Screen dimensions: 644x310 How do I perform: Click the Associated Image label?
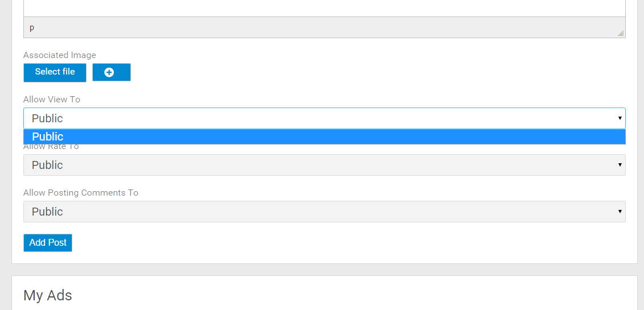pos(60,55)
